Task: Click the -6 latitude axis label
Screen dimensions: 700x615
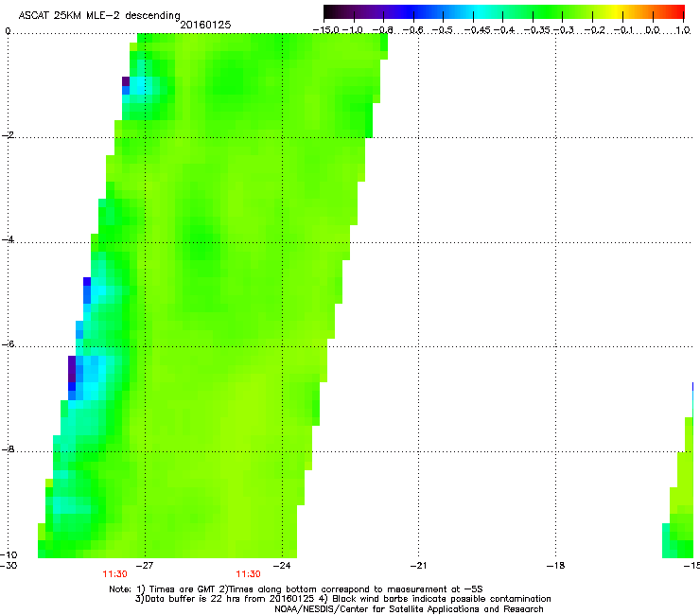Action: click(x=8, y=344)
